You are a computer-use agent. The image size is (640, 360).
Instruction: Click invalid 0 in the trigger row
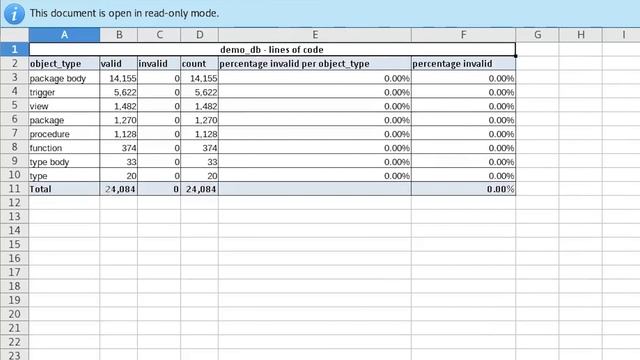(x=159, y=92)
